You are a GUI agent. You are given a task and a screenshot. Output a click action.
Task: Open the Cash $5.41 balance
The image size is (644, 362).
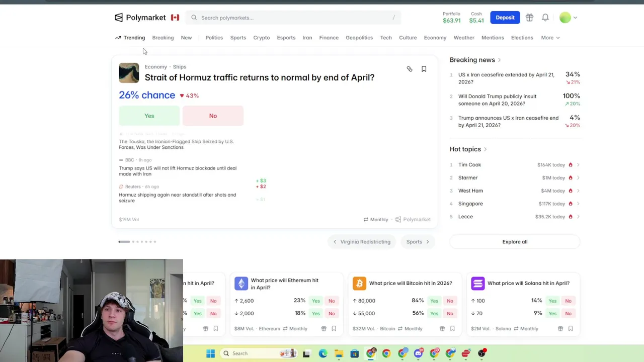pos(476,18)
